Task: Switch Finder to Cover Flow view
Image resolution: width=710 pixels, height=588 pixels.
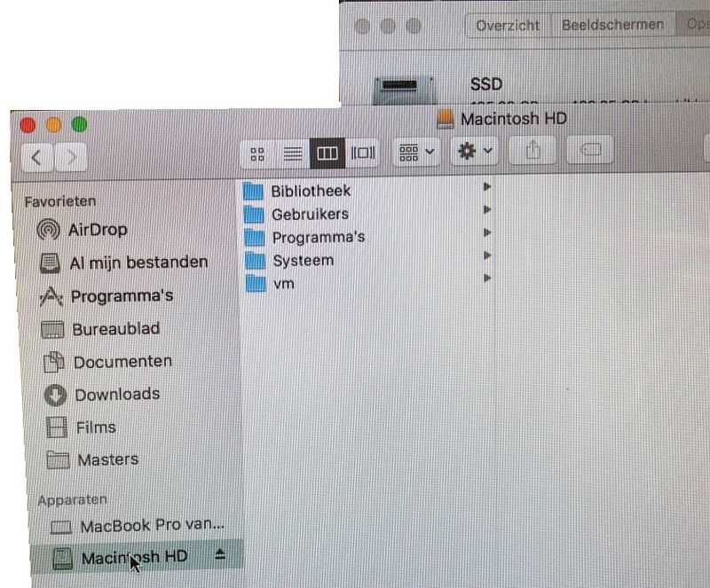Action: (363, 153)
